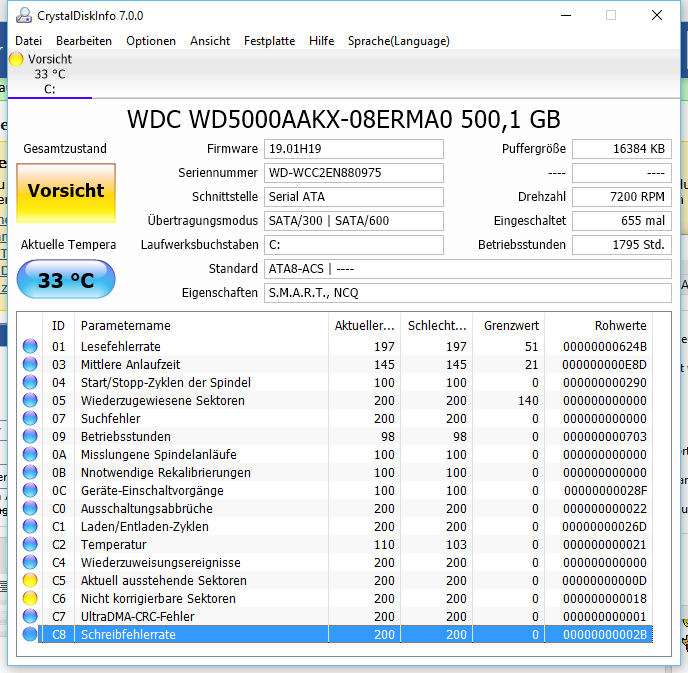Click the Eingeschaltet field 655 mal
This screenshot has height=673, width=688.
[622, 220]
